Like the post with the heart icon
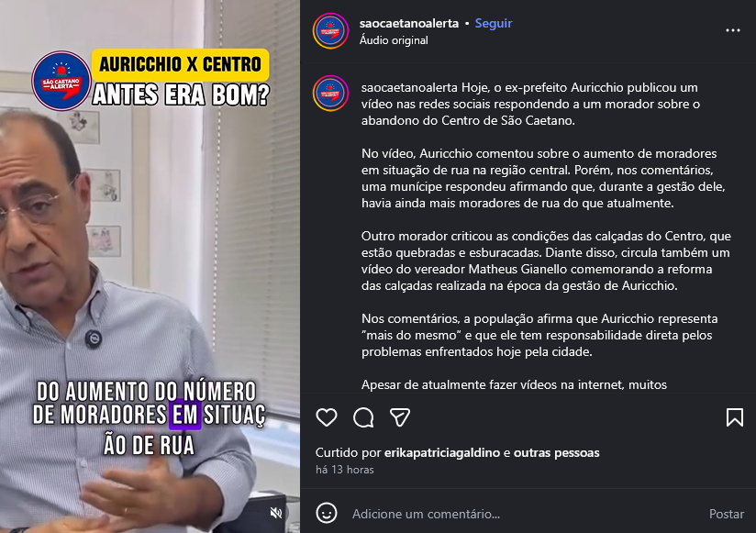This screenshot has height=533, width=756. (327, 417)
